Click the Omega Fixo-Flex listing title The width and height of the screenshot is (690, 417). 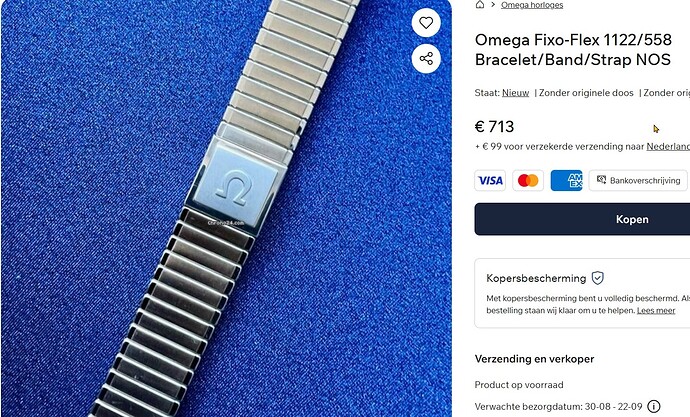[x=573, y=50]
